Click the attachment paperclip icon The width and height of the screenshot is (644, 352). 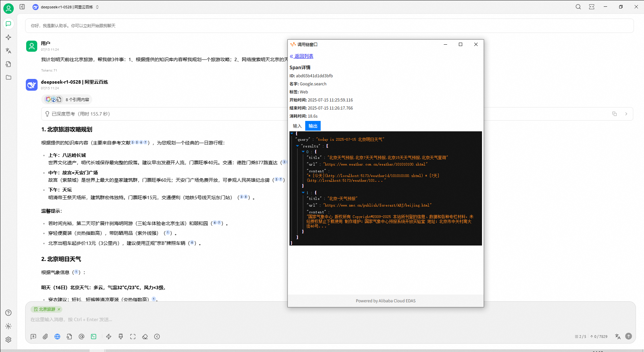pos(45,337)
